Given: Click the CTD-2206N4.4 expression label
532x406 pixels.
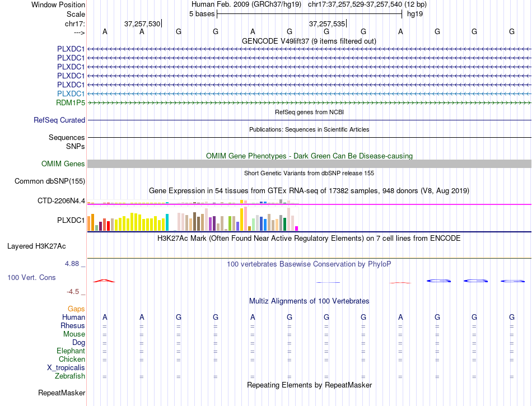Looking at the screenshot, I should pyautogui.click(x=61, y=201).
